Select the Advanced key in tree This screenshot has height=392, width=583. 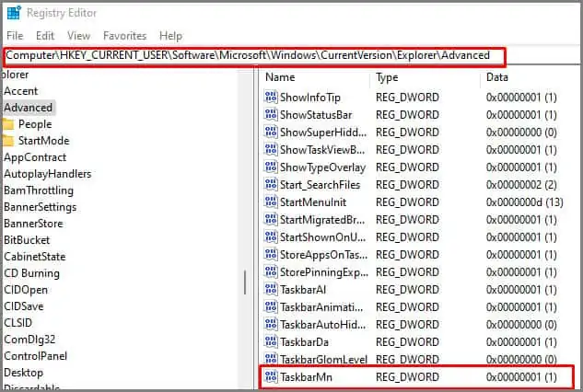tap(29, 108)
